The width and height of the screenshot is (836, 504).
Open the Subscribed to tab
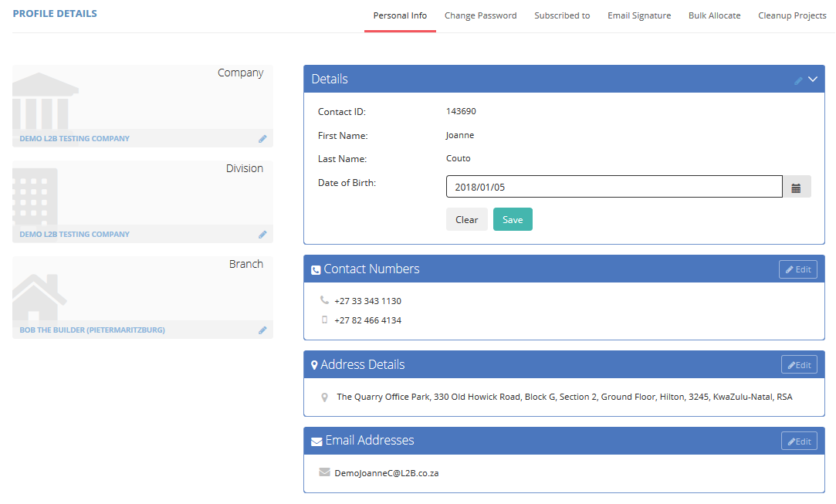coord(562,15)
